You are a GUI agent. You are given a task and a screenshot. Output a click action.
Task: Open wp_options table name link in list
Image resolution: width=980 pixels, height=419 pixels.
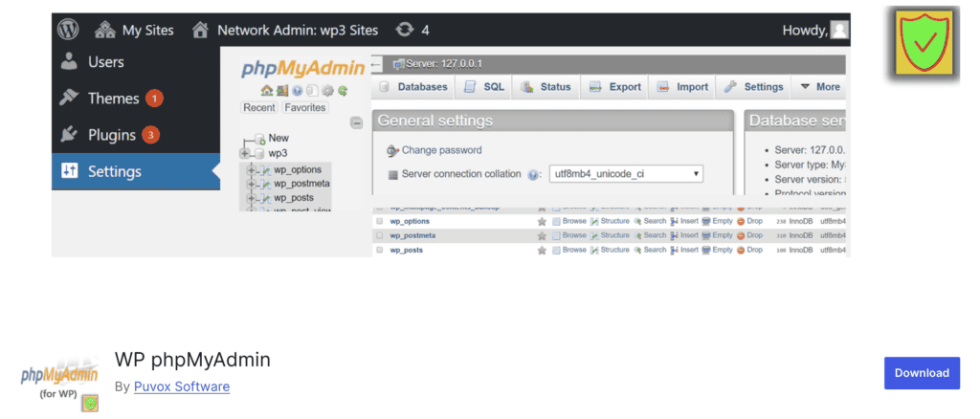(x=410, y=221)
